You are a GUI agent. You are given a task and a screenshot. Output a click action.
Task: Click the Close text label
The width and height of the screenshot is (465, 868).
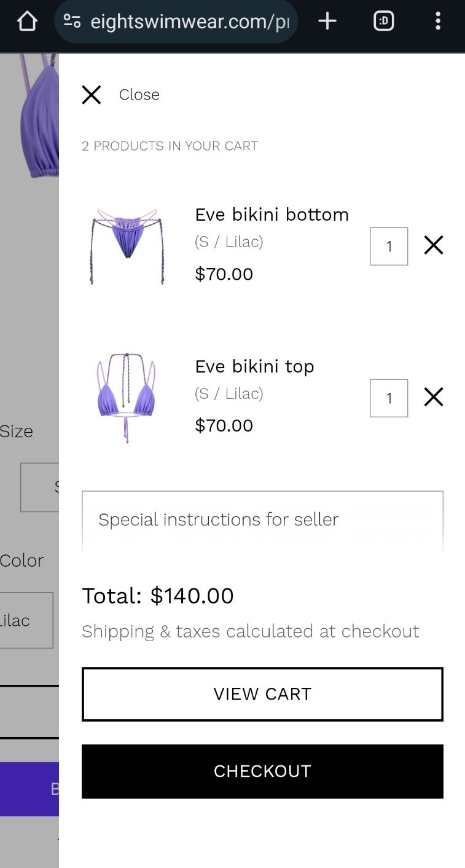tap(139, 95)
